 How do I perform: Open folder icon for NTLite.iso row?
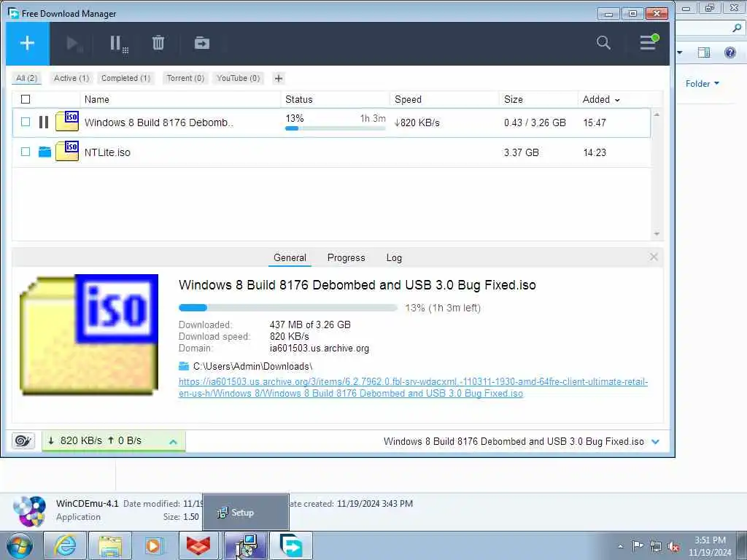[x=44, y=152]
